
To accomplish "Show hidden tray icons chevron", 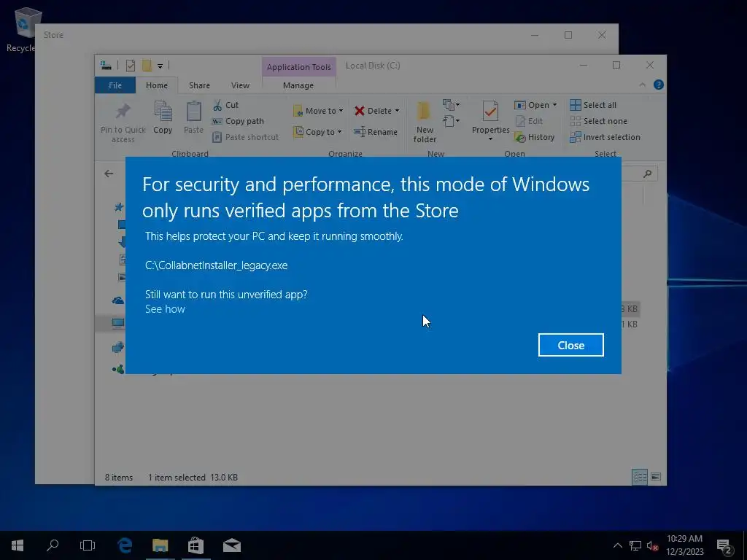I will 617,545.
